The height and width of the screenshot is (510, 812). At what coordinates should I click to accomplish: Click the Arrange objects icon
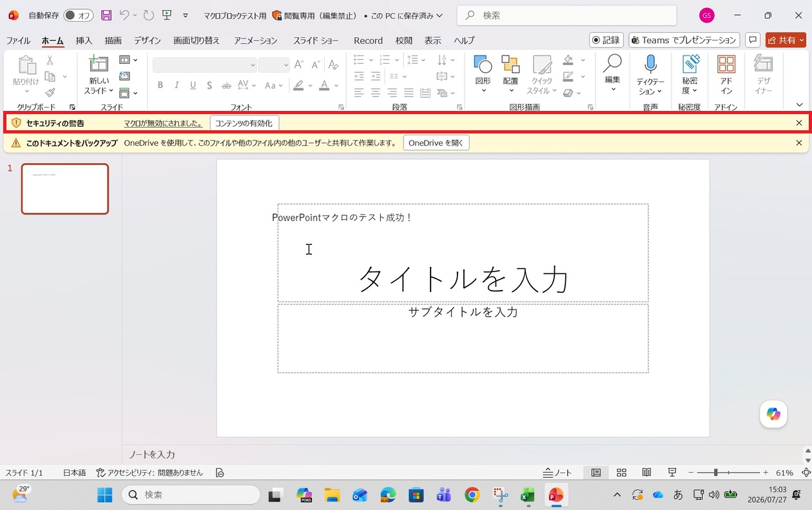click(510, 64)
